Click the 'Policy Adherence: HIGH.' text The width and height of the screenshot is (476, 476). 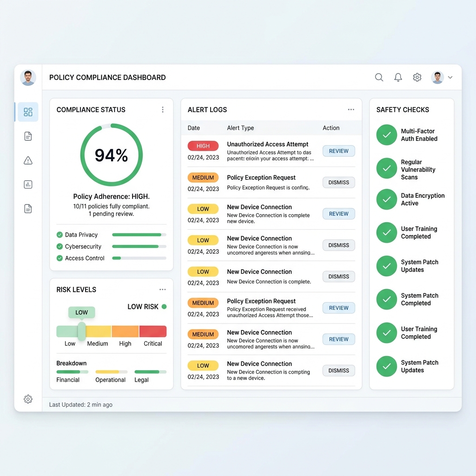(x=112, y=197)
